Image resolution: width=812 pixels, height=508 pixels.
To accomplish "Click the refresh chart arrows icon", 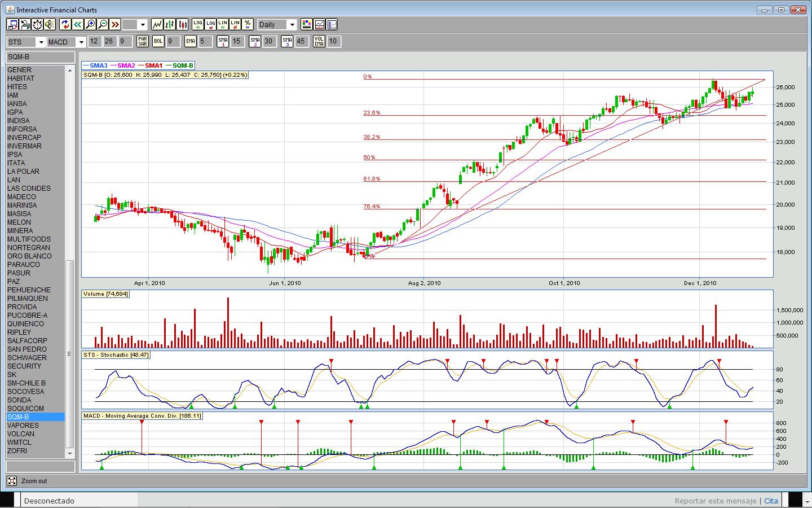I will point(65,24).
